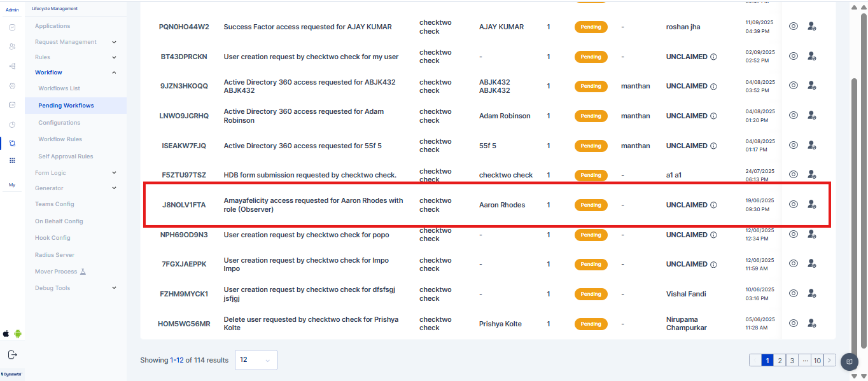Image resolution: width=868 pixels, height=381 pixels.
Task: Click the logout icon in left rail
Action: [12, 355]
